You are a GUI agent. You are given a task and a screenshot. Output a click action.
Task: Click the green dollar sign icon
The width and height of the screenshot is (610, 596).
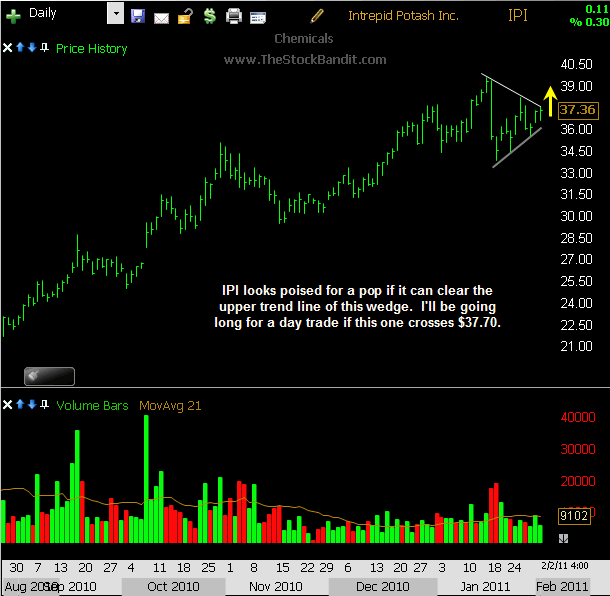tap(209, 16)
